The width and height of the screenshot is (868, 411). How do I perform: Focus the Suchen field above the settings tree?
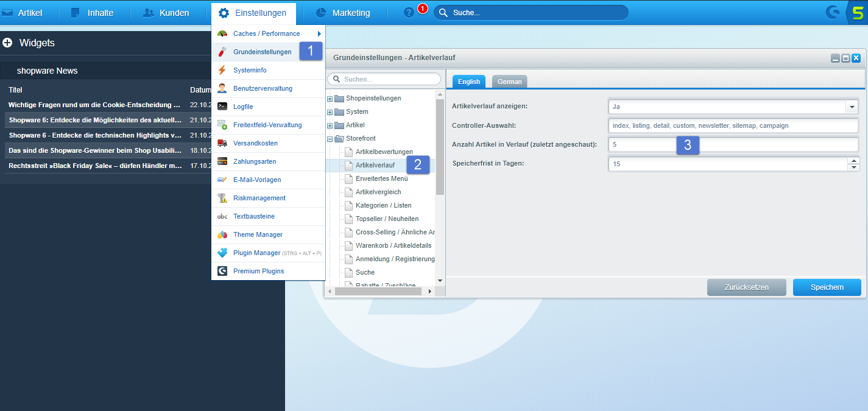click(384, 79)
